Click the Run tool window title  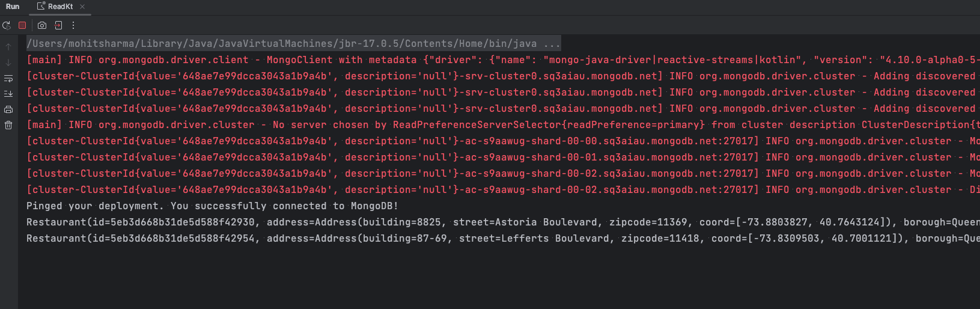(13, 7)
